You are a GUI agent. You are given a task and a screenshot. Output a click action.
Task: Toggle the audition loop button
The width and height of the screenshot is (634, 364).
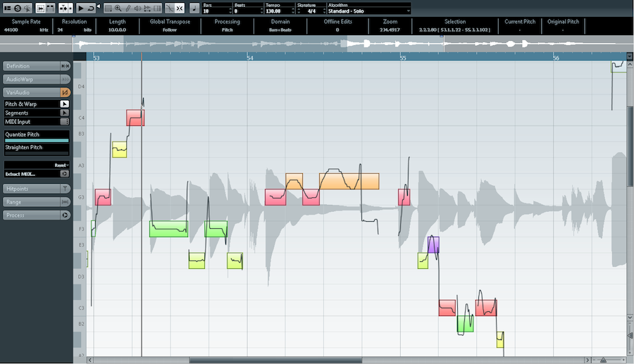91,8
